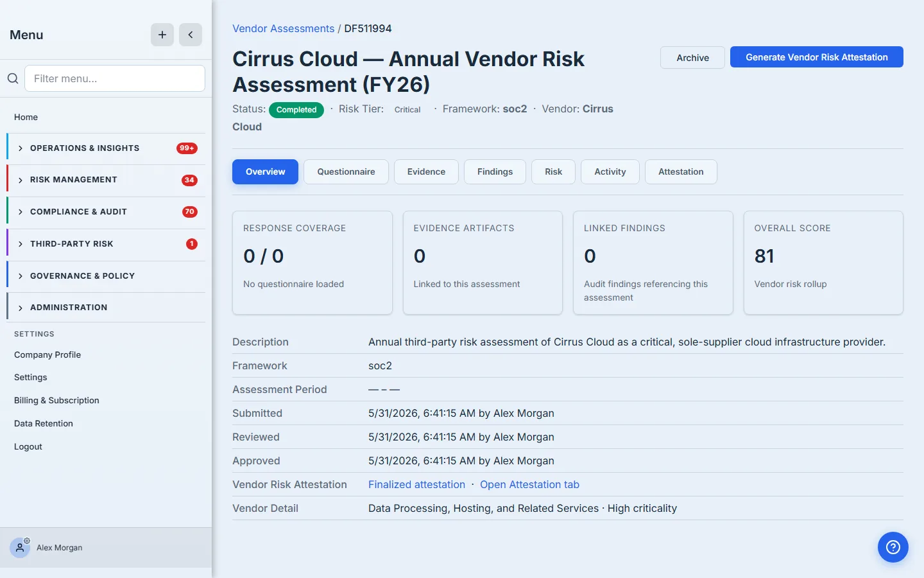Open the Findings tab
The height and width of the screenshot is (578, 924).
pos(495,171)
